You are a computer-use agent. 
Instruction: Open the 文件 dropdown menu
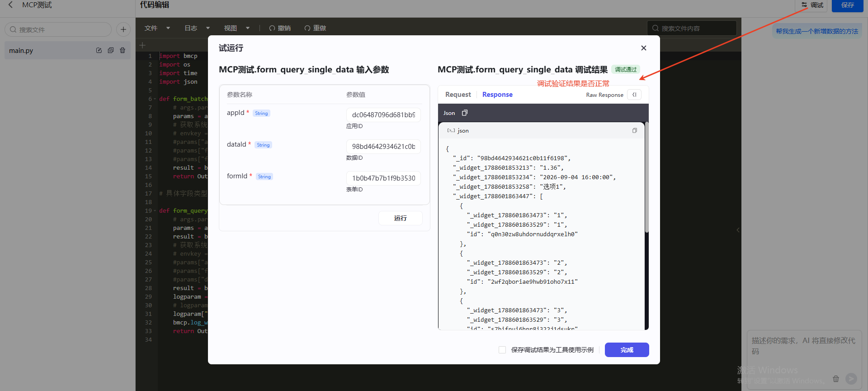[x=157, y=28]
